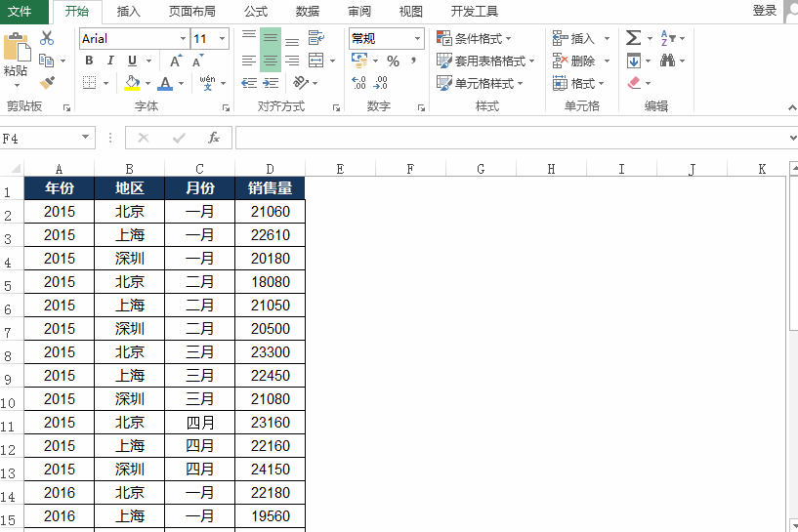
Task: Click the 插入 cells button
Action: tap(581, 39)
